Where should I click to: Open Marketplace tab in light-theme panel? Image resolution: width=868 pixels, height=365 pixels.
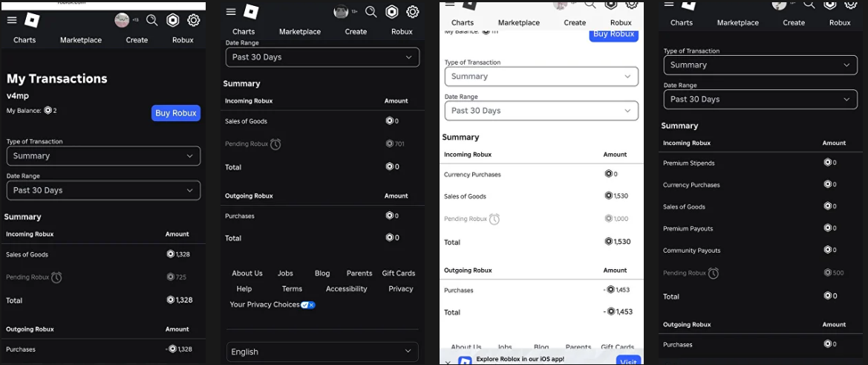click(x=519, y=23)
